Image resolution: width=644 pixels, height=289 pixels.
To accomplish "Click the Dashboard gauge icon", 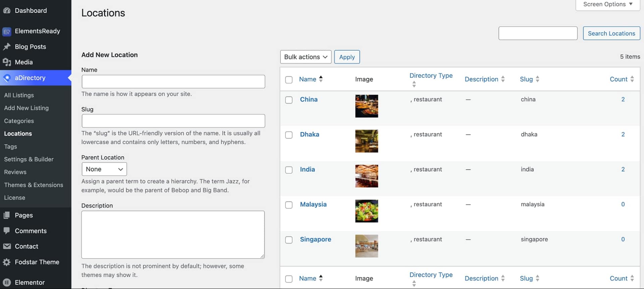I will coord(7,11).
